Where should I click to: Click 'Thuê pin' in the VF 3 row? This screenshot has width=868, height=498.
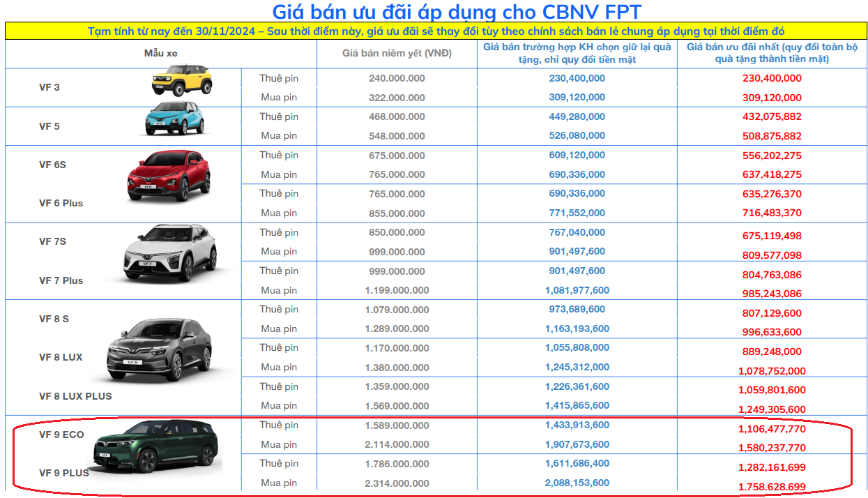coord(279,77)
